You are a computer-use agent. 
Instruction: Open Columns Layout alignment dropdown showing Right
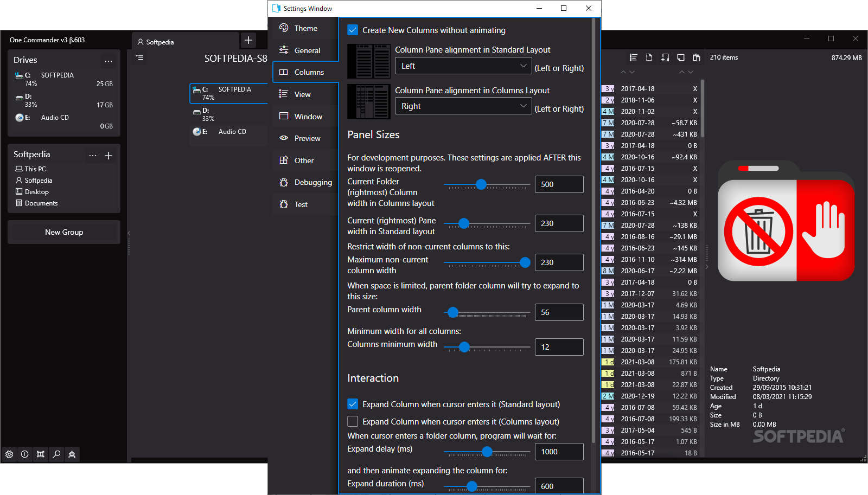tap(463, 106)
